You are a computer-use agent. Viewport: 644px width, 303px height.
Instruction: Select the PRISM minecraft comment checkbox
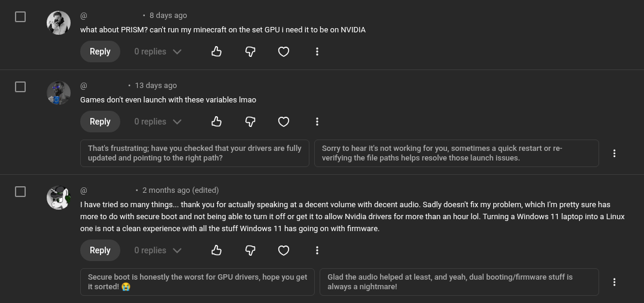(20, 17)
